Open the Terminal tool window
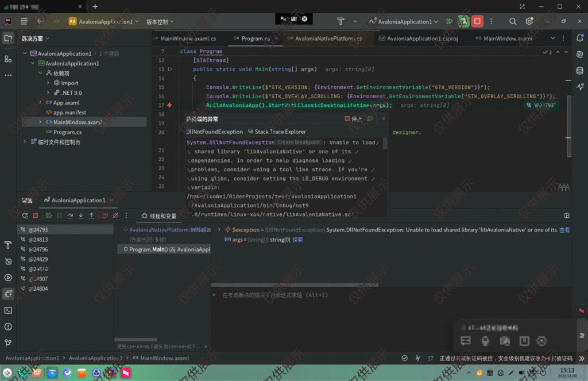Screen dimensions: 588x381 (8, 310)
